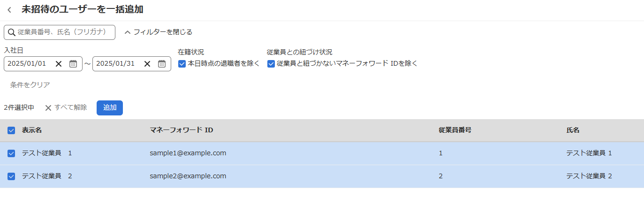
Task: Focus the employee number search field
Action: 66,32
